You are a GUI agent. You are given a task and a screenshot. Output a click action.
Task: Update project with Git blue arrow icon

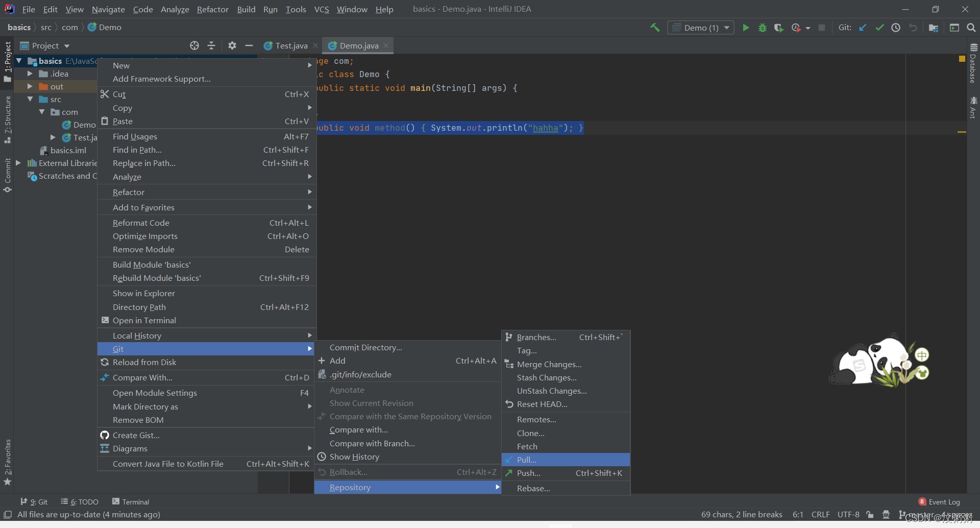(863, 28)
